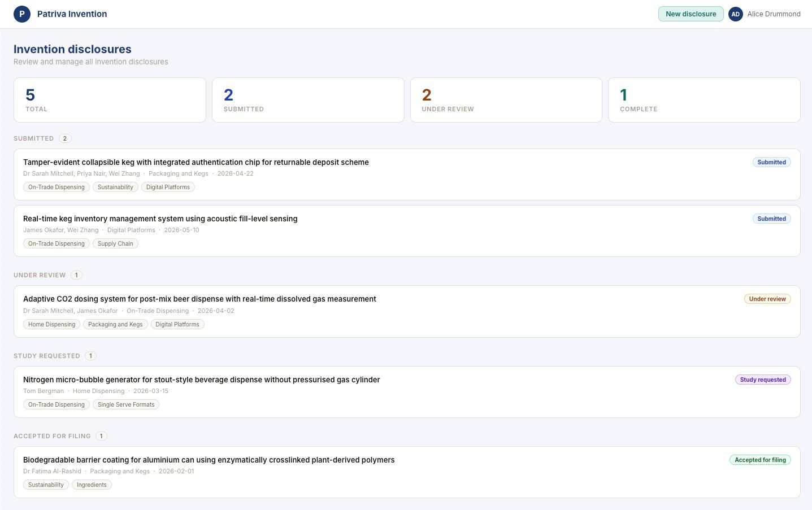Click authors 'Dr Sarah Mitchell, Priya Nair, Wei Zhang'
The height and width of the screenshot is (510, 812).
pyautogui.click(x=81, y=173)
